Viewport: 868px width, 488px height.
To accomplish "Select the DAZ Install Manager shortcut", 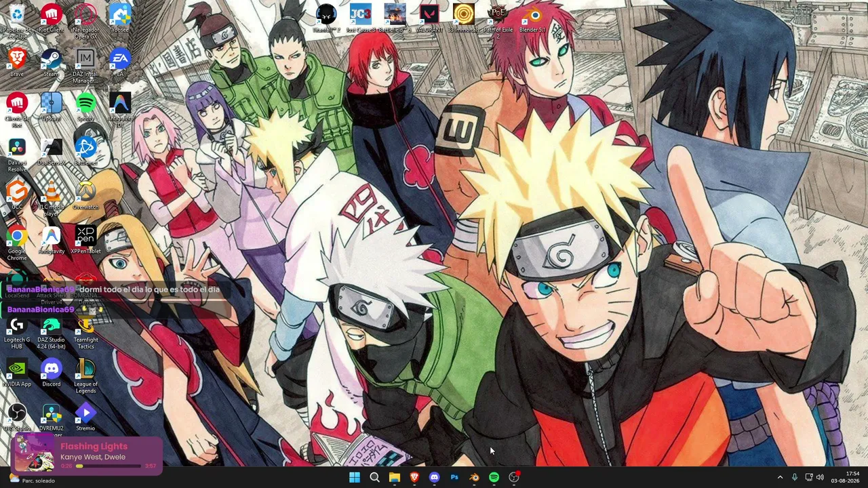I will tap(85, 66).
